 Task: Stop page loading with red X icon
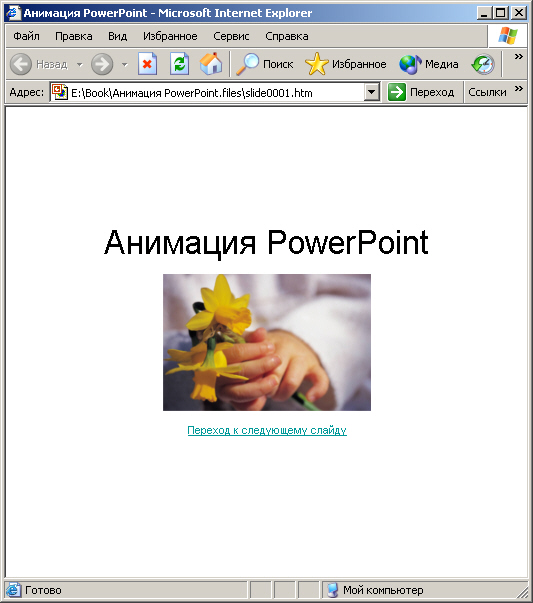tap(147, 64)
